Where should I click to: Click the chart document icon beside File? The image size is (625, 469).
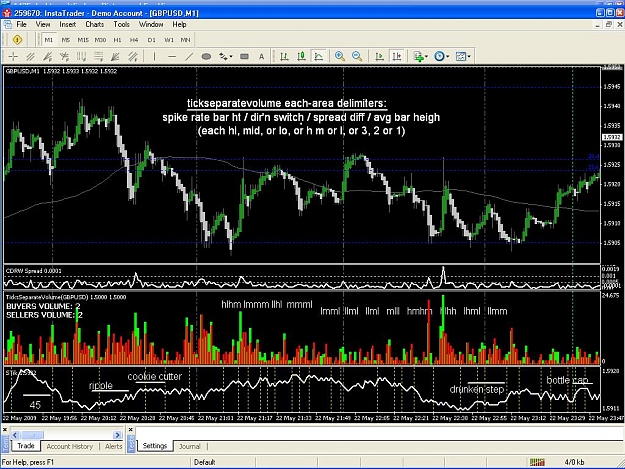coord(8,25)
